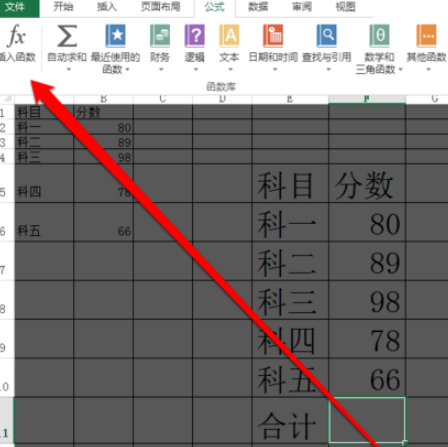Click large 科目 header in column E
Screen dimensions: 448x447
(290, 183)
